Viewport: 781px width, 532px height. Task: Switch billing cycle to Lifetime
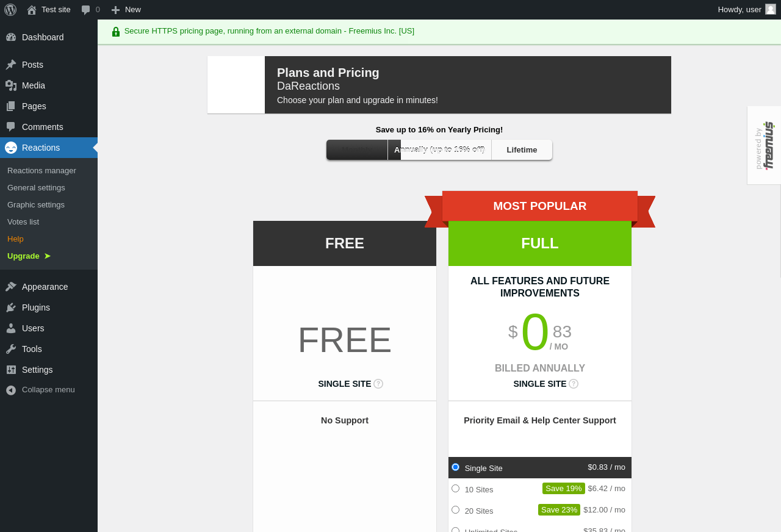coord(522,150)
